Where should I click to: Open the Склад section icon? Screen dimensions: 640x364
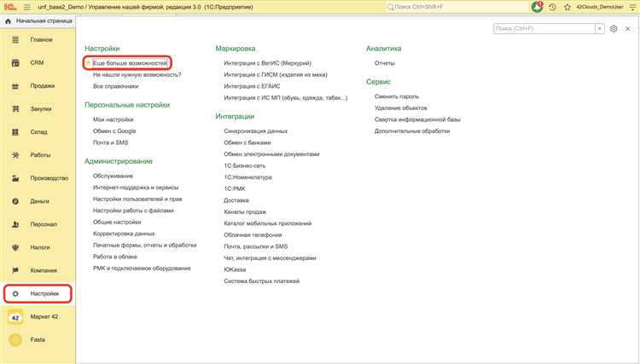[15, 132]
